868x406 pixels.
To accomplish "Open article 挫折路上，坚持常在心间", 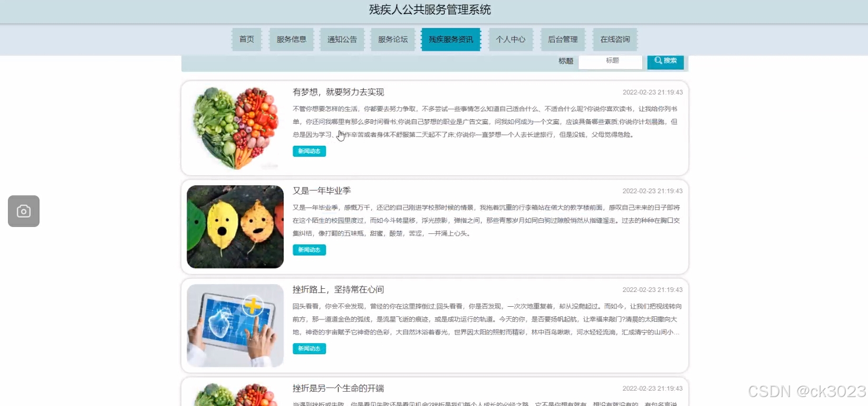I will click(339, 289).
